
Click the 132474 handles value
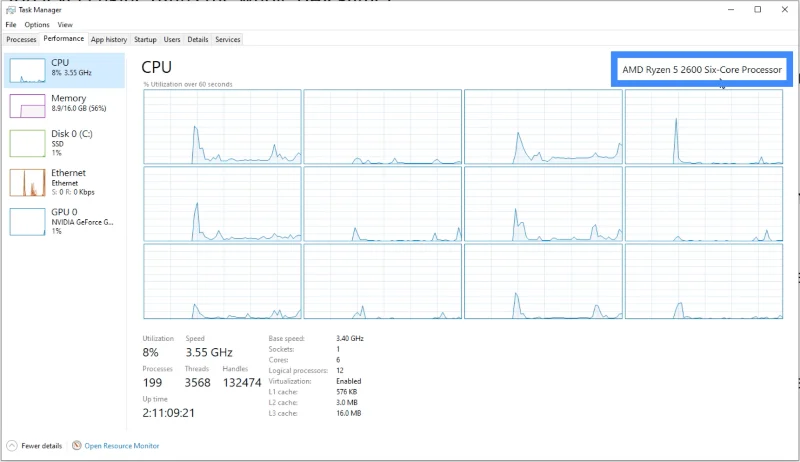point(242,382)
